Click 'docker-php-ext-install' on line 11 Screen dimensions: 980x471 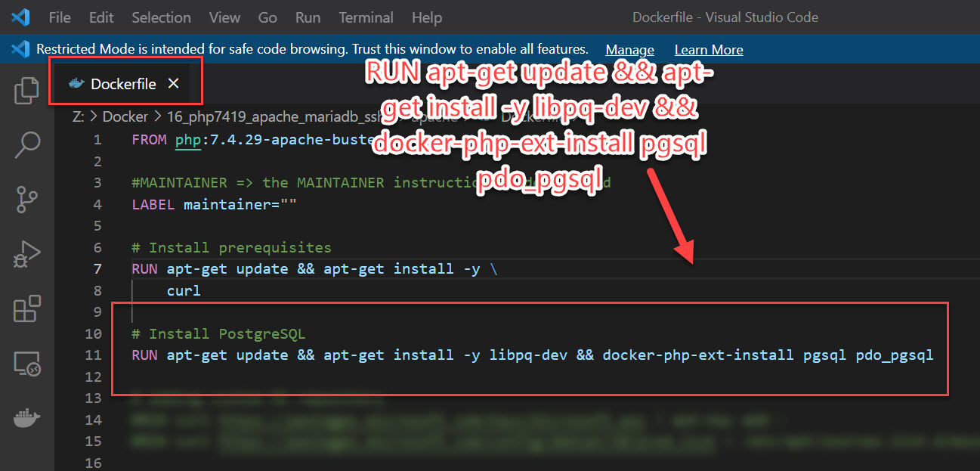pyautogui.click(x=698, y=355)
